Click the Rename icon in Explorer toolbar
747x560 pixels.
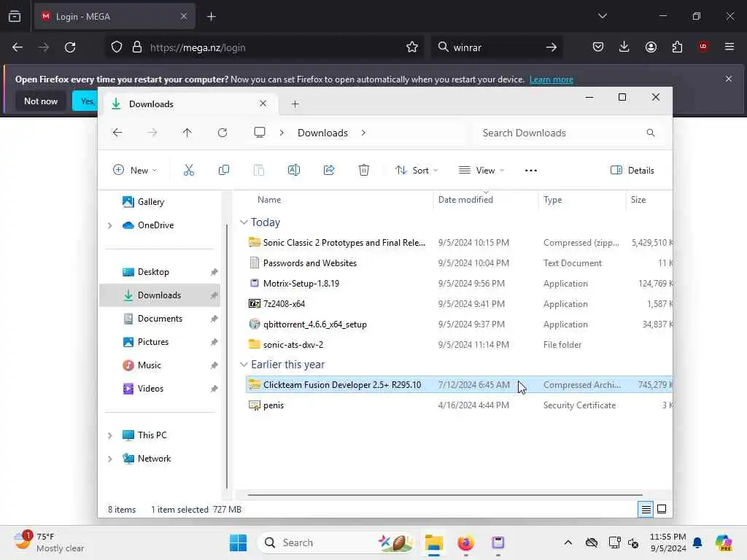293,170
